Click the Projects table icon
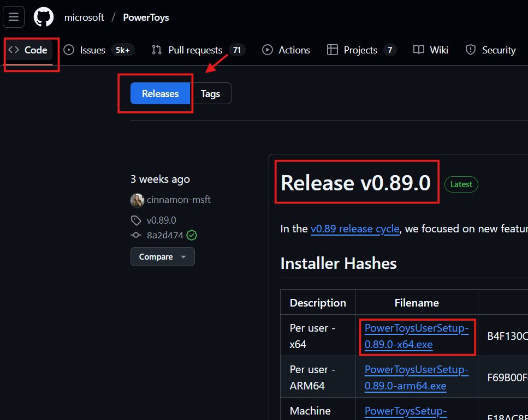The height and width of the screenshot is (420, 528). coord(333,50)
